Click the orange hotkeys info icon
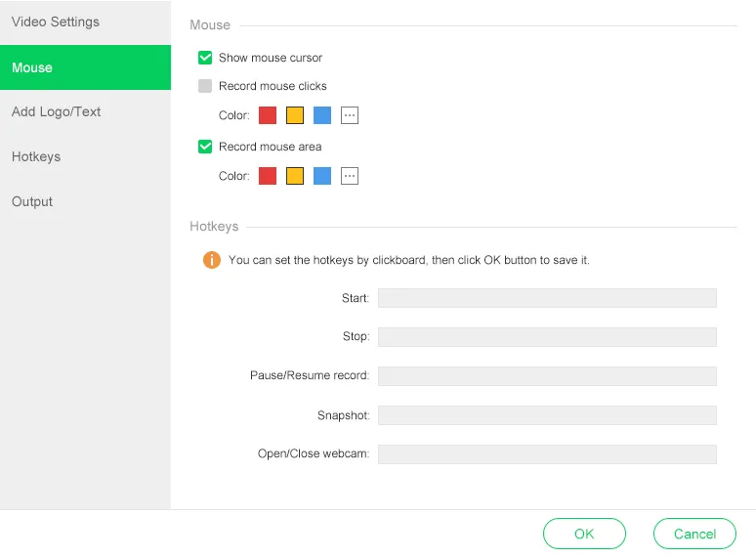756x559 pixels. tap(212, 260)
